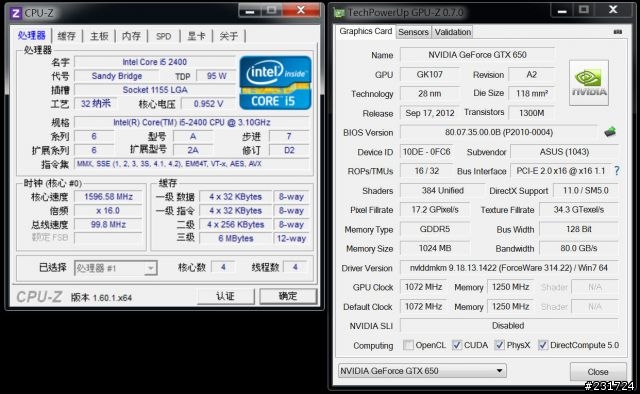Screen dimensions: 640x394
Task: Switch to the 内存 tab
Action: 131,36
